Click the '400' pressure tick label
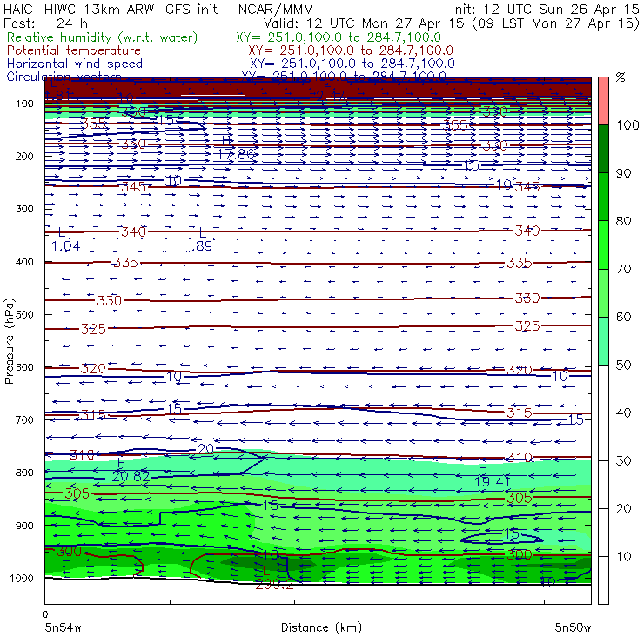The height and width of the screenshot is (644, 644). pyautogui.click(x=25, y=262)
